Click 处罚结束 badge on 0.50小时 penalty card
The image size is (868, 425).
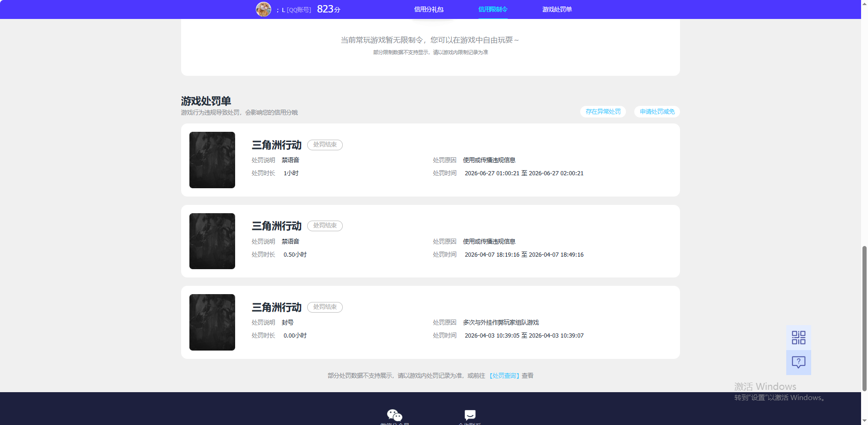325,226
